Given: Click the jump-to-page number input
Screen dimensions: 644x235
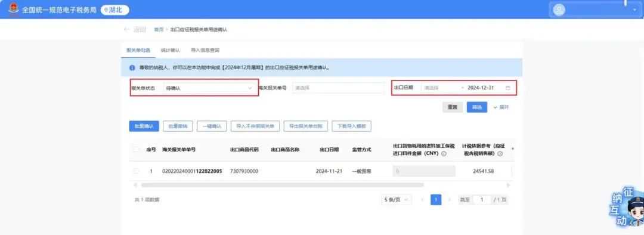Looking at the screenshot, I should (x=481, y=200).
